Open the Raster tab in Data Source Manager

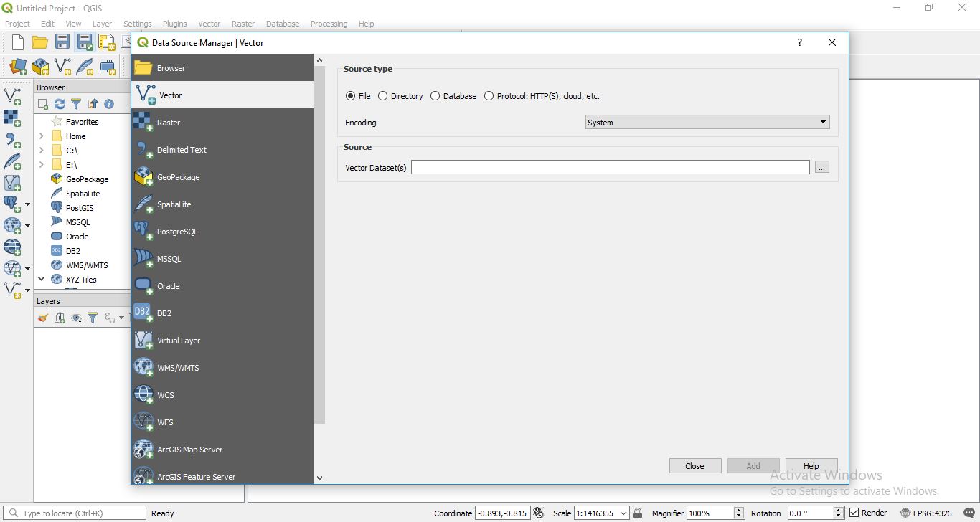coord(168,122)
